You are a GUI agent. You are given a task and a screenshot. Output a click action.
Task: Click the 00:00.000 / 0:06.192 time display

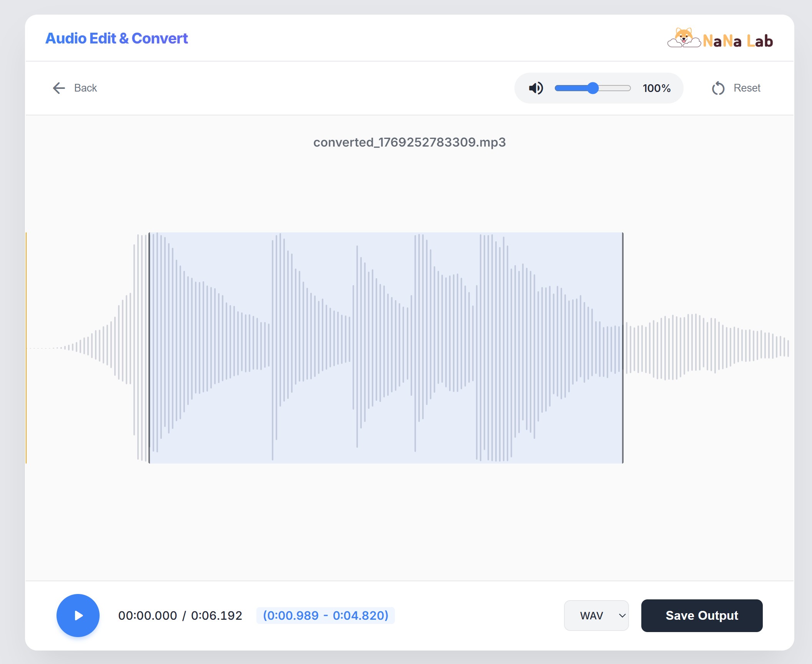(180, 616)
